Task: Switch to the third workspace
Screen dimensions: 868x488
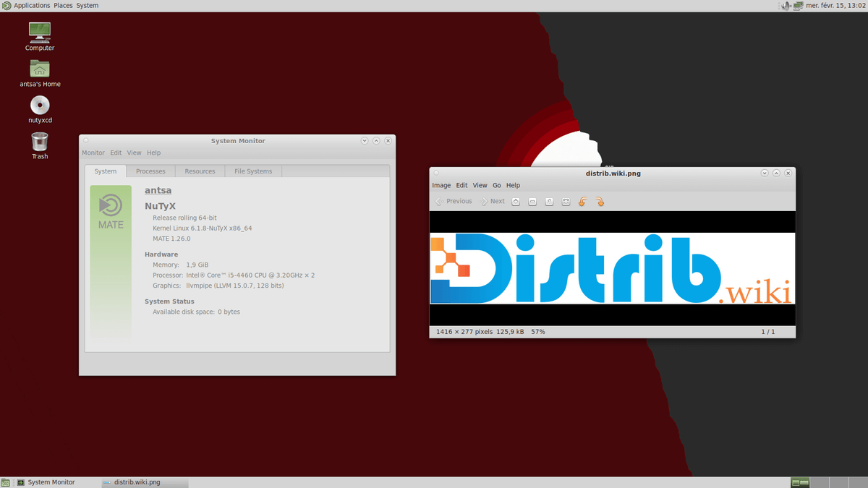Action: pos(838,482)
